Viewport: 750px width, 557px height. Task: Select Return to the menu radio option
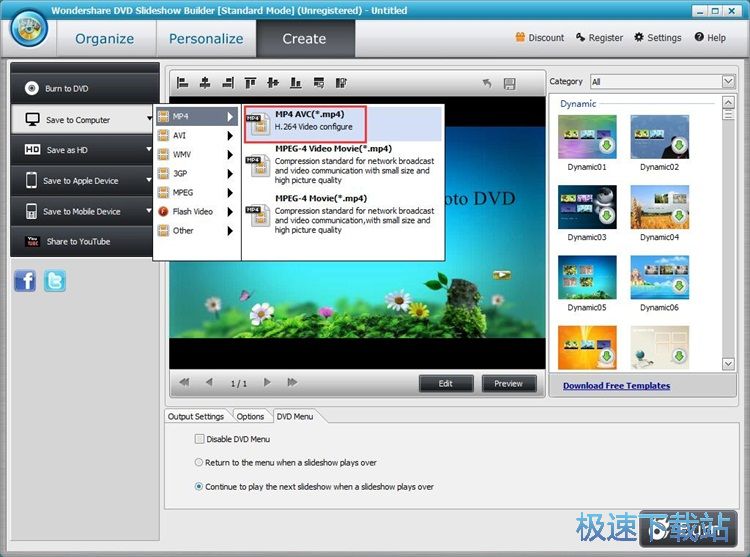199,462
